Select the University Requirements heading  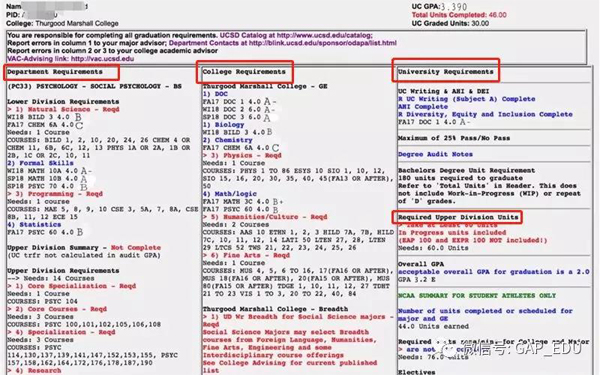pos(445,72)
